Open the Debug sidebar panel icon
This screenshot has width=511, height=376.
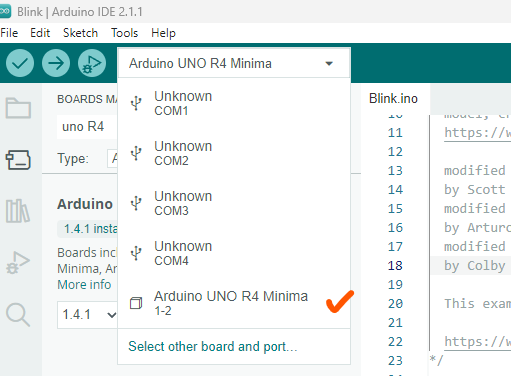[x=18, y=263]
